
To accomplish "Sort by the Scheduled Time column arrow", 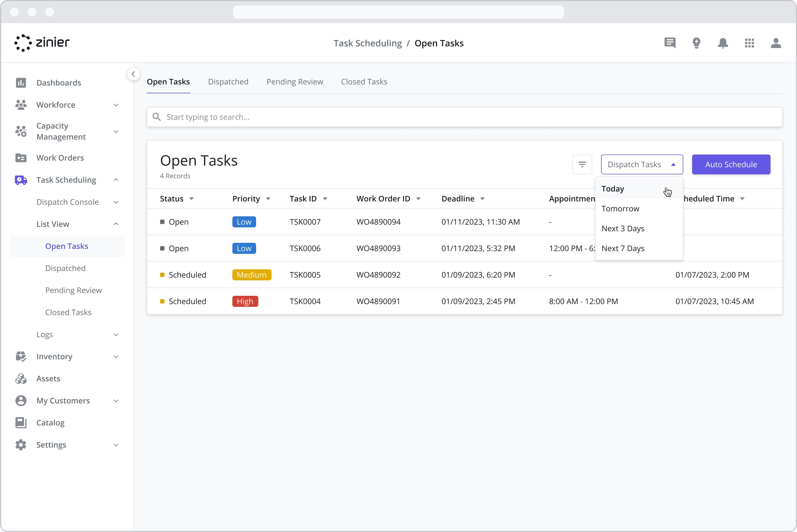I will [742, 199].
